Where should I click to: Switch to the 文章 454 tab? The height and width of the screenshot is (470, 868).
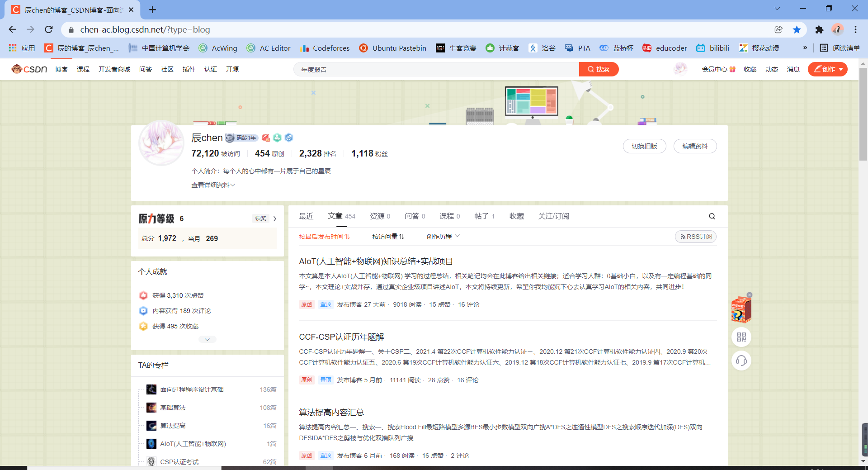[341, 216]
